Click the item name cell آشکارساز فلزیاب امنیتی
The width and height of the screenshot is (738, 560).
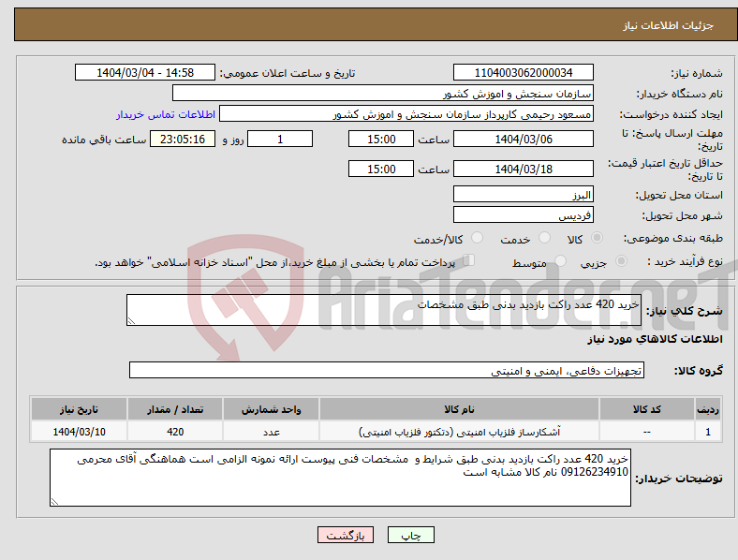coord(459,432)
